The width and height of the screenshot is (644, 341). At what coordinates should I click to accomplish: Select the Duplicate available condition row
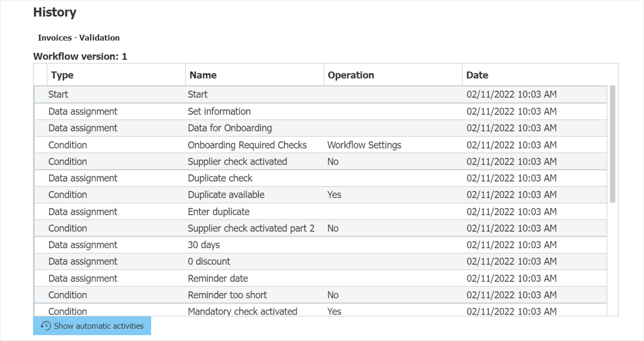(x=213, y=194)
